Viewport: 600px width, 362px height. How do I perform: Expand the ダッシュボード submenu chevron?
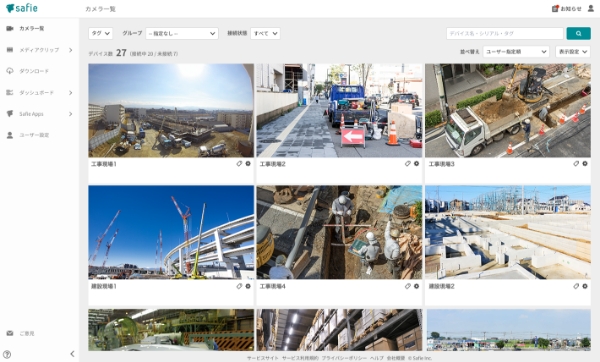(x=71, y=93)
